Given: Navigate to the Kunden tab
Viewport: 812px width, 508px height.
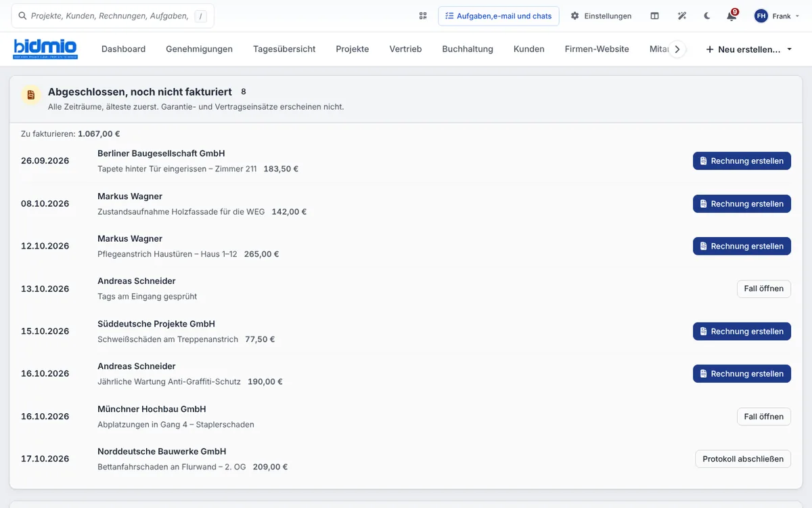Looking at the screenshot, I should click(x=529, y=49).
